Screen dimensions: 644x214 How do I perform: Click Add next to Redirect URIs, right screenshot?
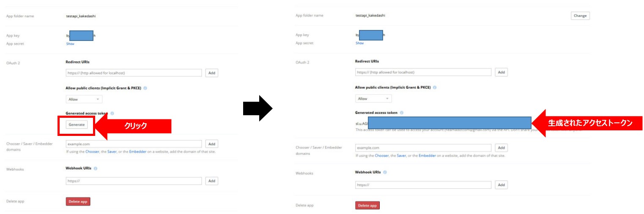click(501, 72)
